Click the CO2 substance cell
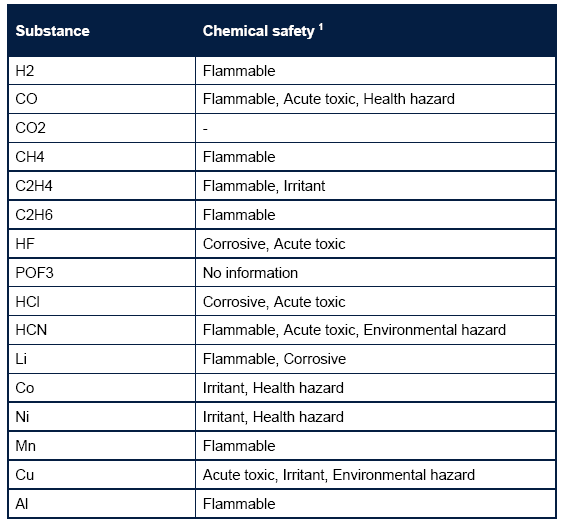The width and height of the screenshot is (568, 524). point(102,128)
